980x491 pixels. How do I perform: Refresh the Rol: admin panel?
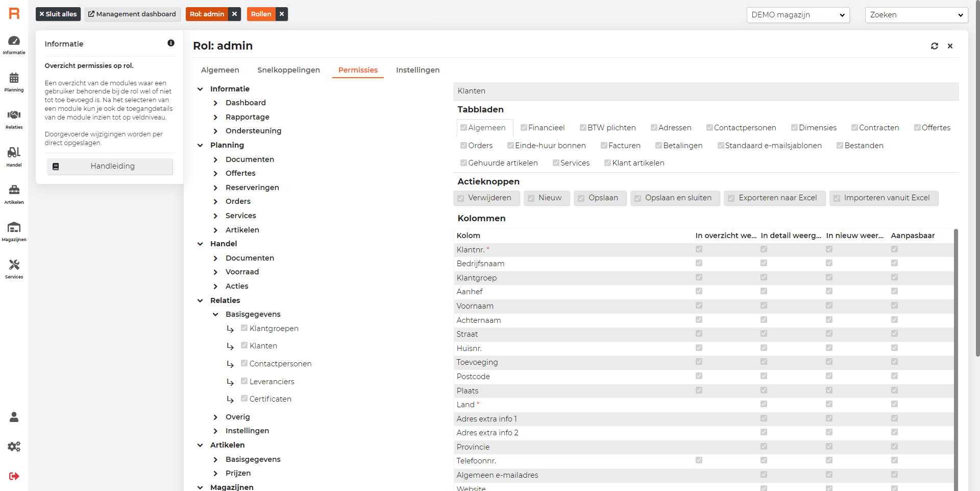pyautogui.click(x=934, y=46)
